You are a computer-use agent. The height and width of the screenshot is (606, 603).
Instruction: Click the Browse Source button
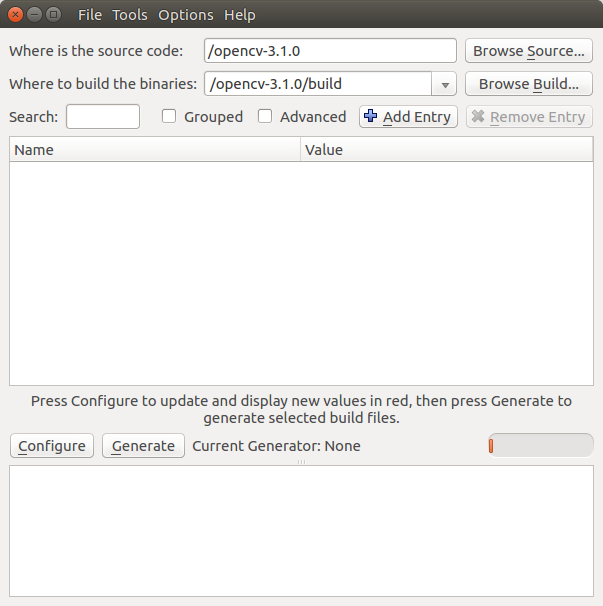point(529,51)
